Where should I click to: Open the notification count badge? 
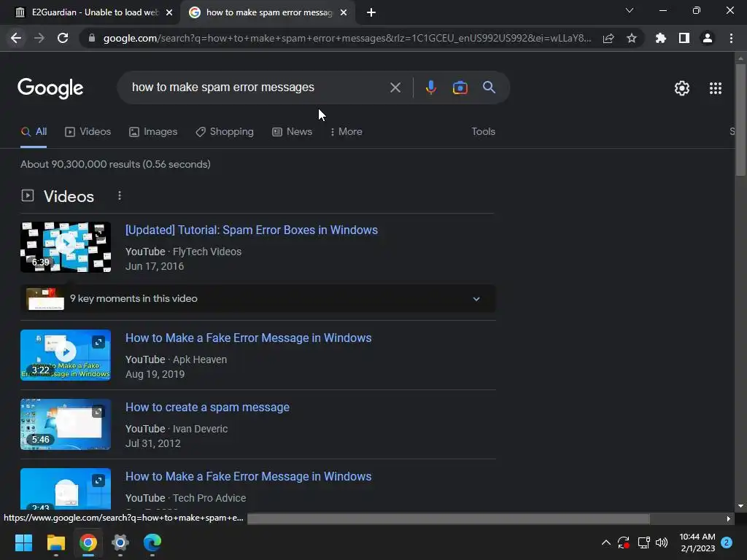(727, 542)
